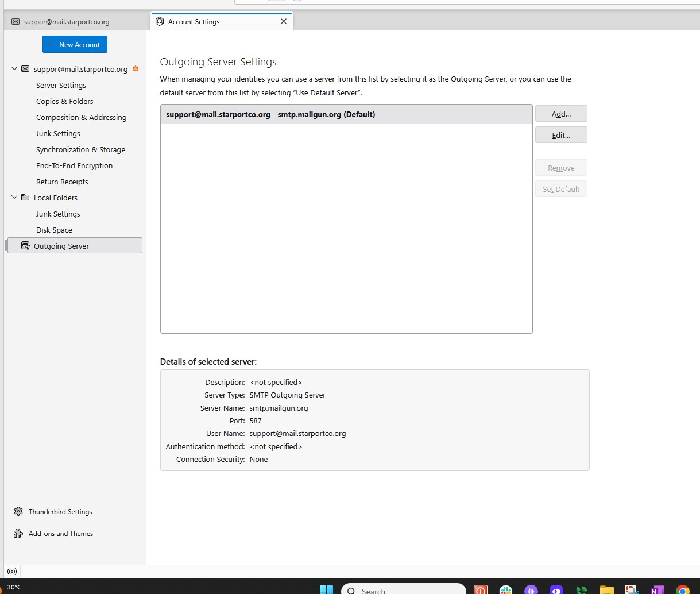700x594 pixels.
Task: Click the New Account button
Action: pos(75,44)
